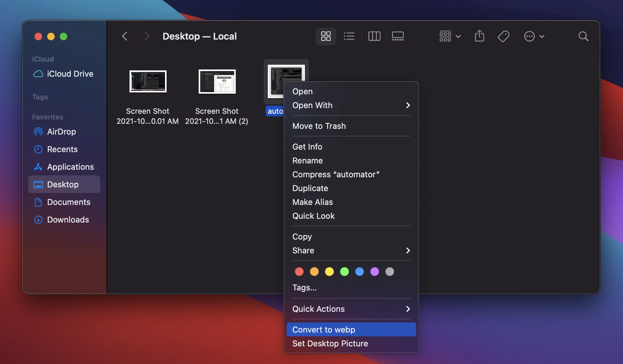Apply the red tag color

pos(299,272)
